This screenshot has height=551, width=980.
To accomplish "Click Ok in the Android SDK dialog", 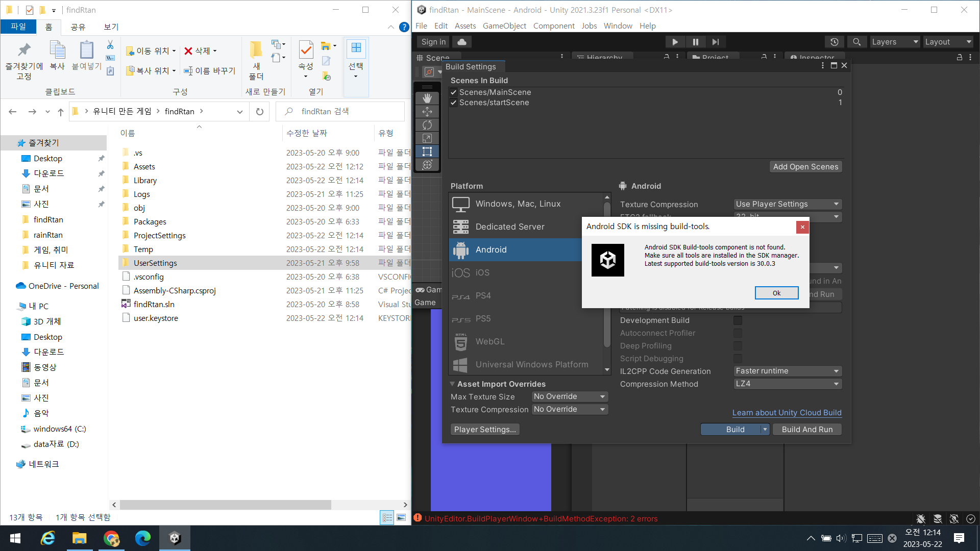I will [776, 293].
